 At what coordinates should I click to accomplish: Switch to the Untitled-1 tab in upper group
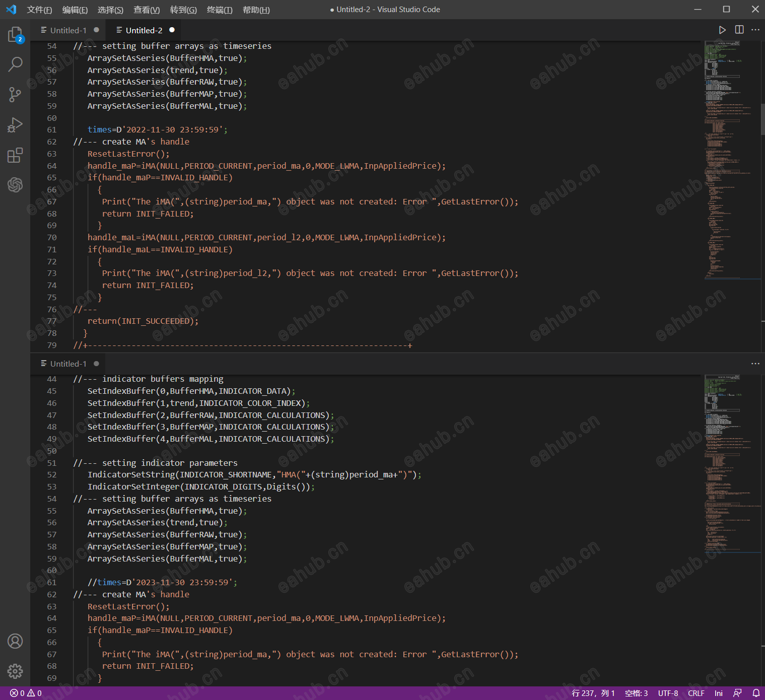click(68, 30)
